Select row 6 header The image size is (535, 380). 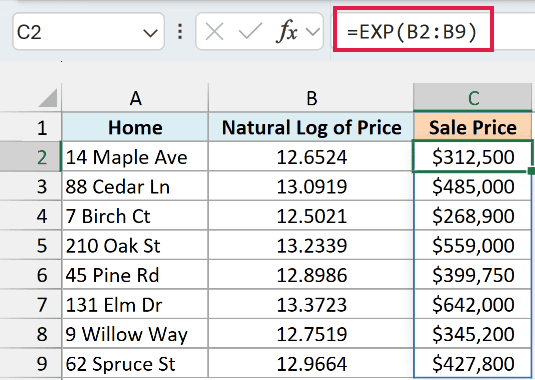pos(31,275)
